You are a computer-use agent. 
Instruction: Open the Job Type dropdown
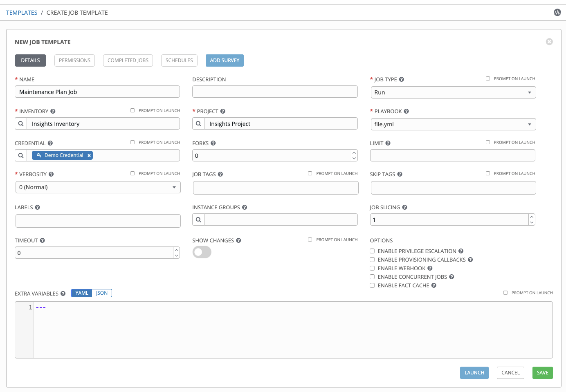pos(453,92)
